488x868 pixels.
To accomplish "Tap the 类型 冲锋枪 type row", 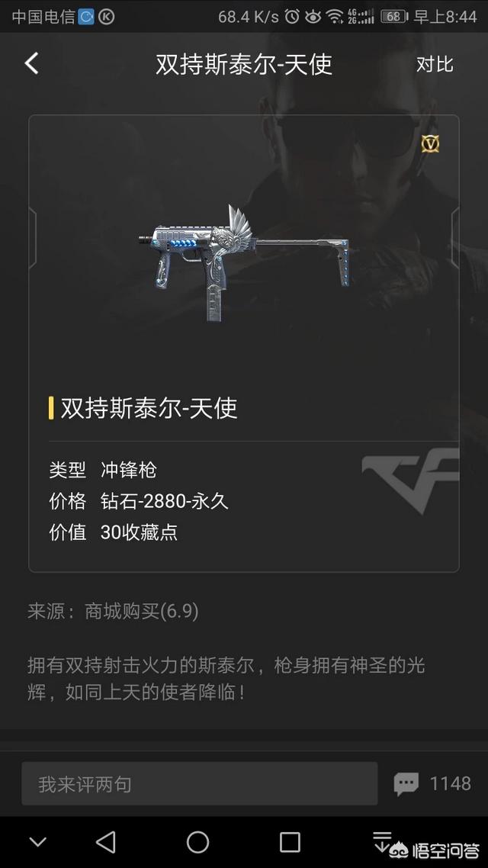I will [x=103, y=470].
